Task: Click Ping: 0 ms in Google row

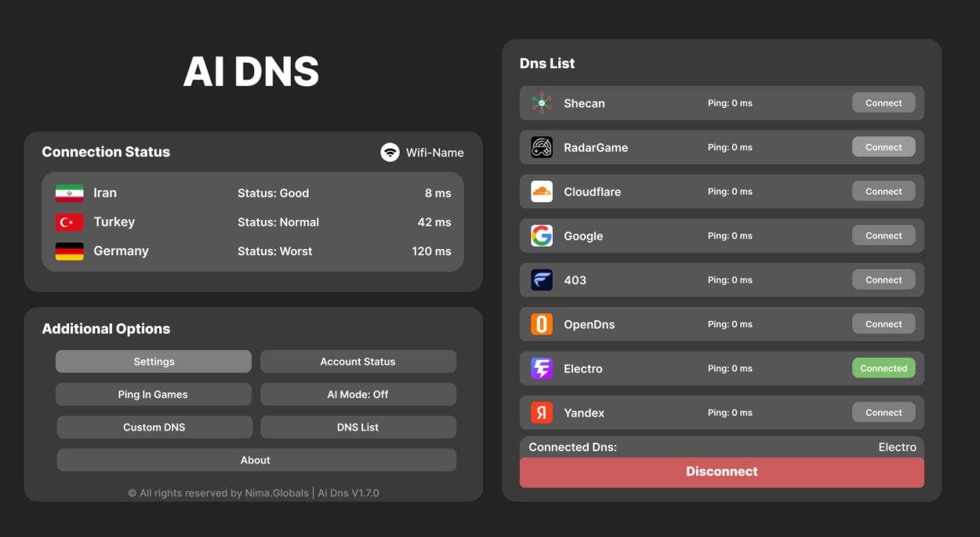Action: coord(730,236)
